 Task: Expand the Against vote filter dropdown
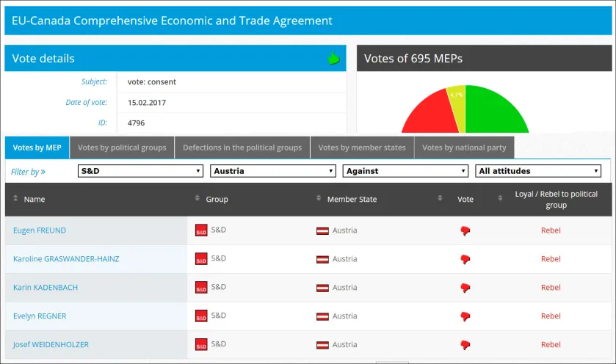[x=405, y=171]
